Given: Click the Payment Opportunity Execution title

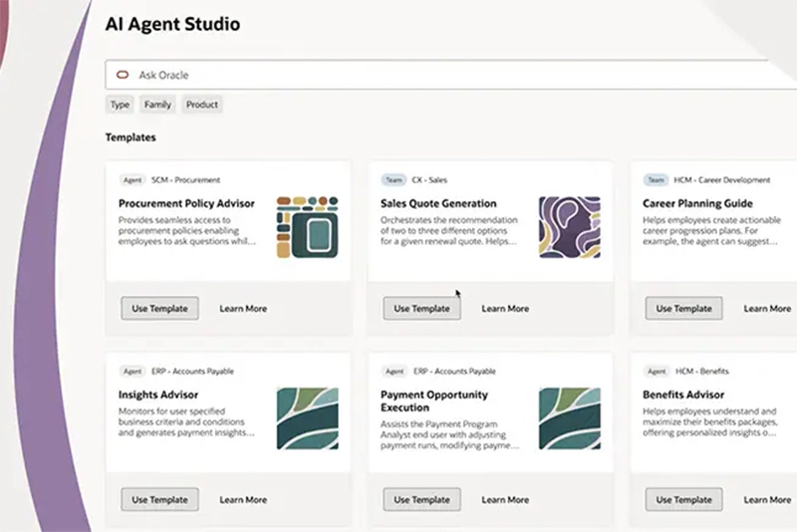Looking at the screenshot, I should click(x=434, y=400).
